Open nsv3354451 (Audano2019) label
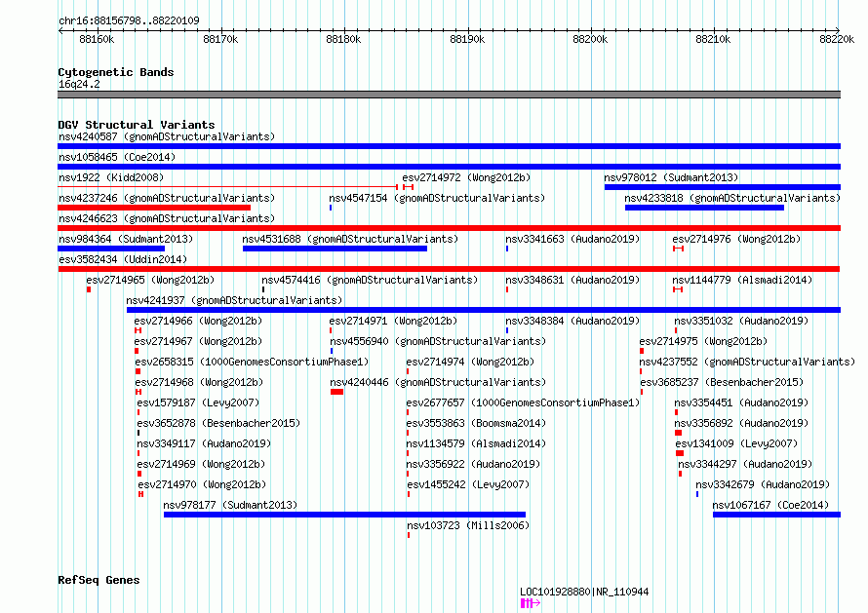The width and height of the screenshot is (868, 613). pyautogui.click(x=741, y=402)
